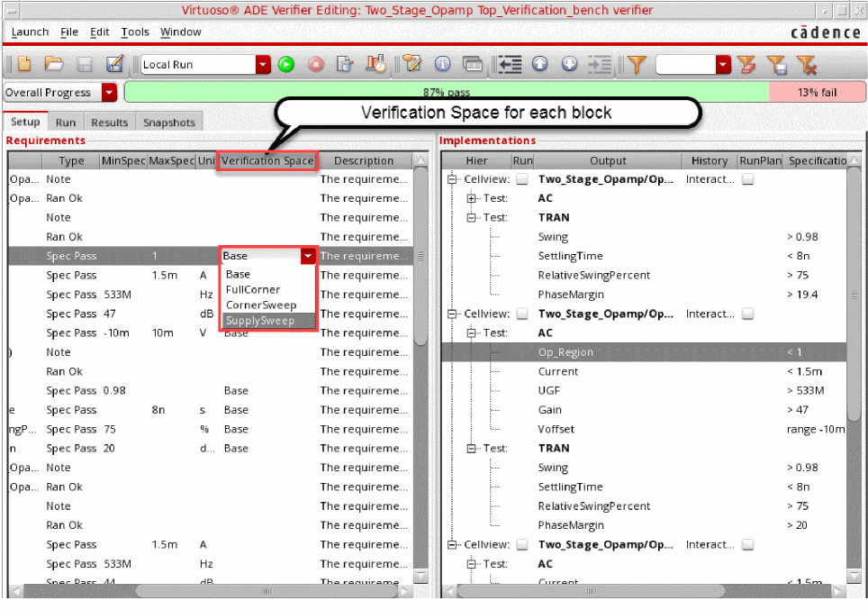Image resolution: width=868 pixels, height=610 pixels.
Task: Click the Open folder toolbar icon
Action: click(54, 64)
